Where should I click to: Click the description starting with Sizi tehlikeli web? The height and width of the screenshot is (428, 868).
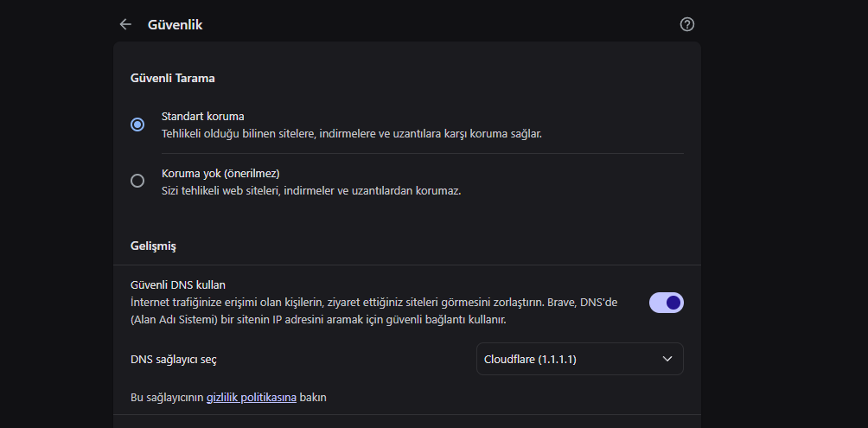[311, 191]
